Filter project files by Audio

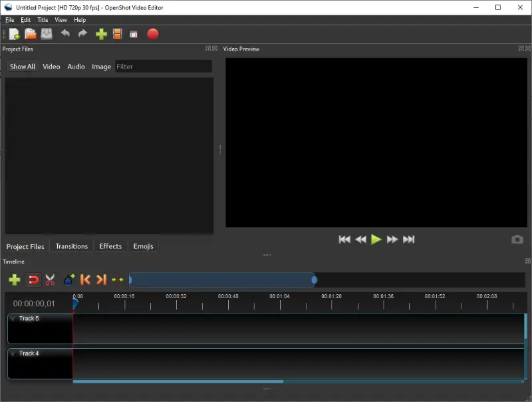pyautogui.click(x=76, y=67)
